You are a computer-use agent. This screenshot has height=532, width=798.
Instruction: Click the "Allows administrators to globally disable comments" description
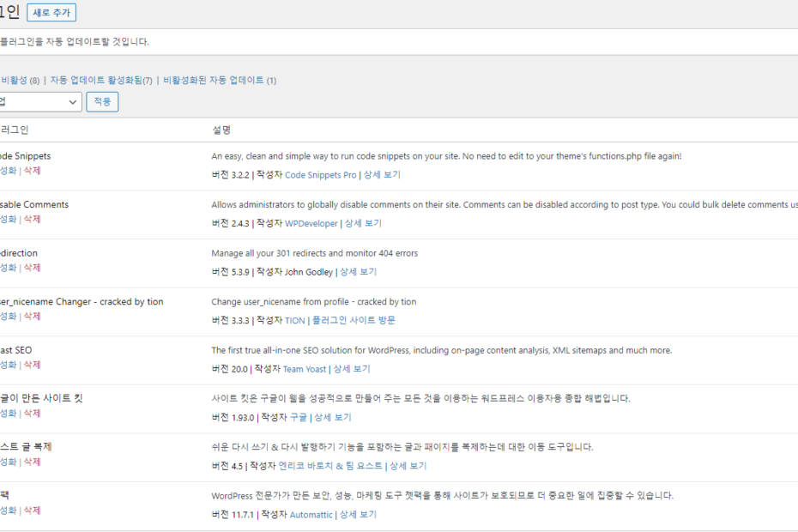pos(505,205)
